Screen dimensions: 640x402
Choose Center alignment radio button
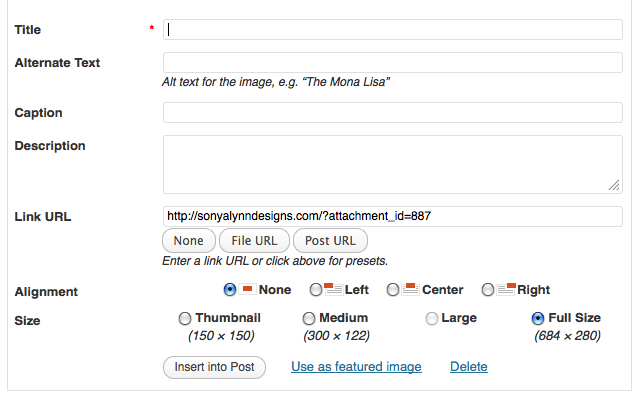393,290
